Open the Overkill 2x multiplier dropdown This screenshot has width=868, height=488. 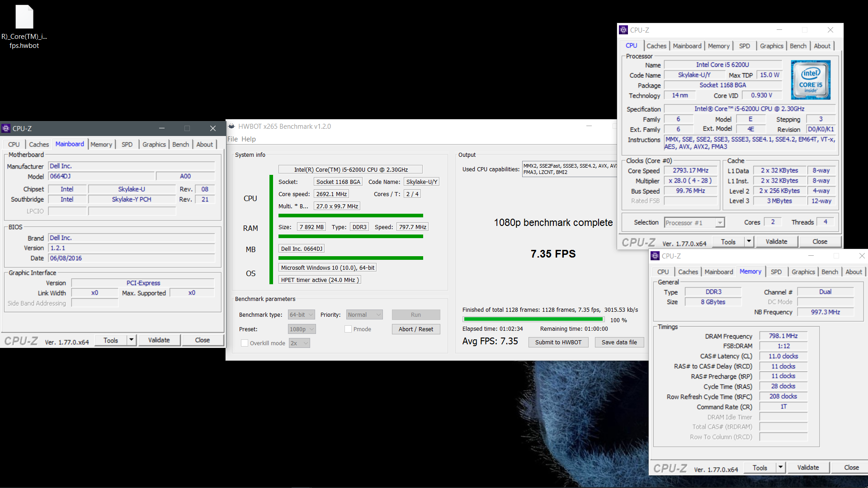click(299, 343)
